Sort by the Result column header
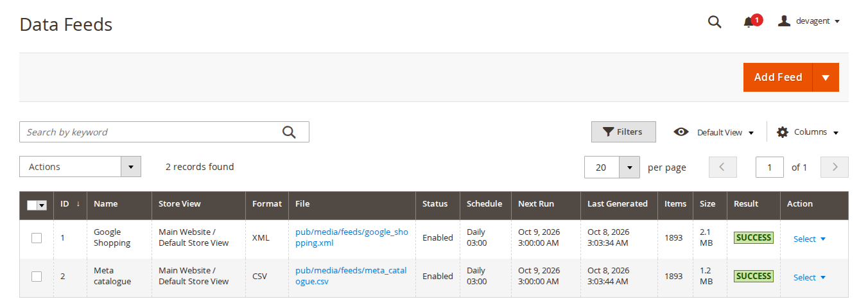Viewport: 868px width, 308px height. point(754,204)
